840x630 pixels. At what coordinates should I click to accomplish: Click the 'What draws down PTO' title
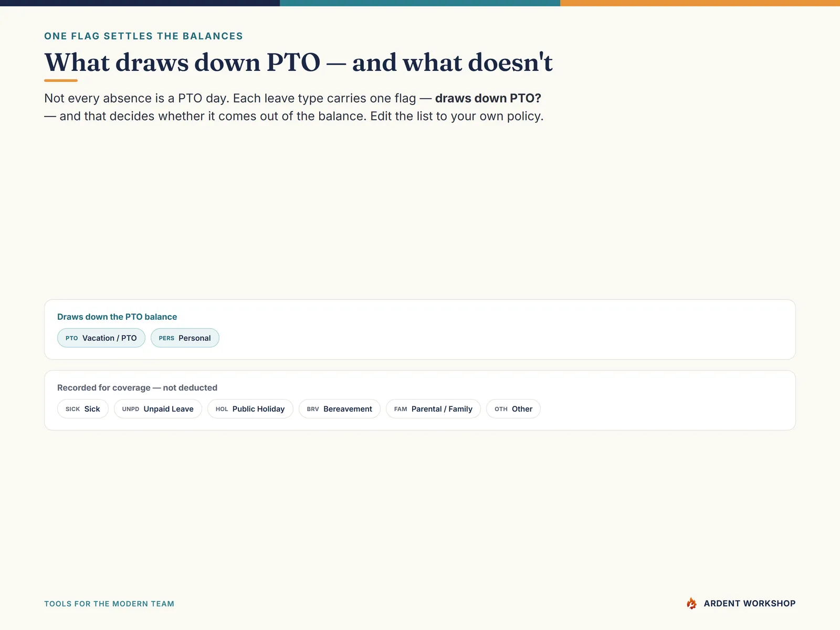pos(298,62)
